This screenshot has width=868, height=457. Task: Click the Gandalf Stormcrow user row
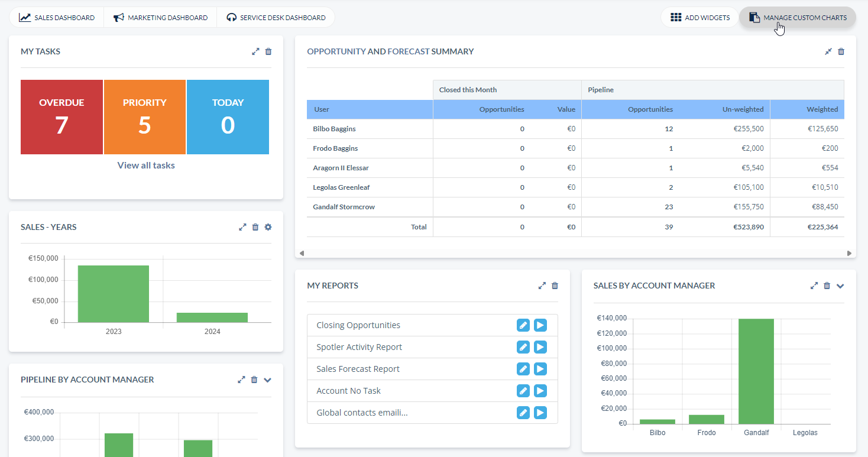coord(575,207)
